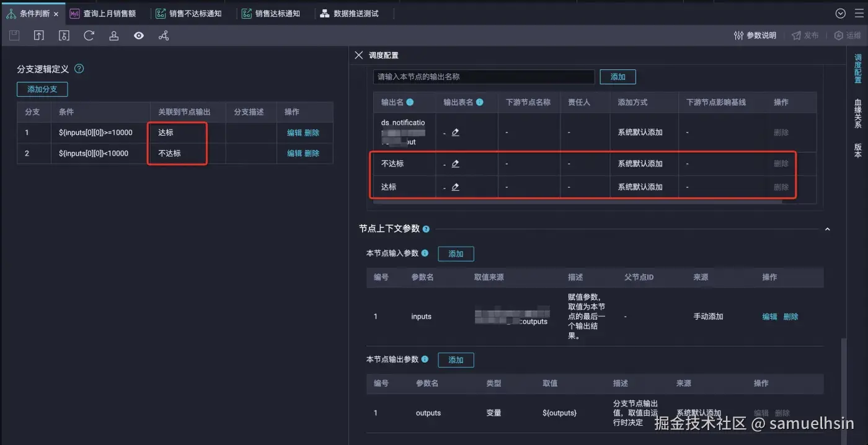The width and height of the screenshot is (868, 445).
Task: Click the outputs parameter name cell
Action: point(428,413)
